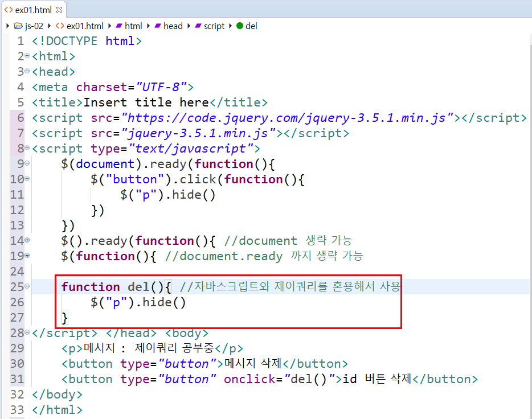The width and height of the screenshot is (532, 419).
Task: Click line number 6 in the gutter
Action: pyautogui.click(x=21, y=118)
